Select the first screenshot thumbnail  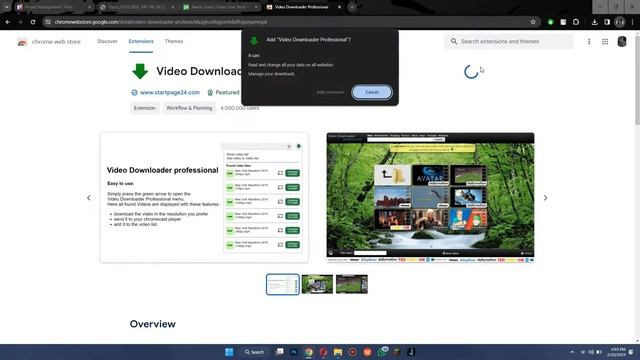click(x=282, y=284)
